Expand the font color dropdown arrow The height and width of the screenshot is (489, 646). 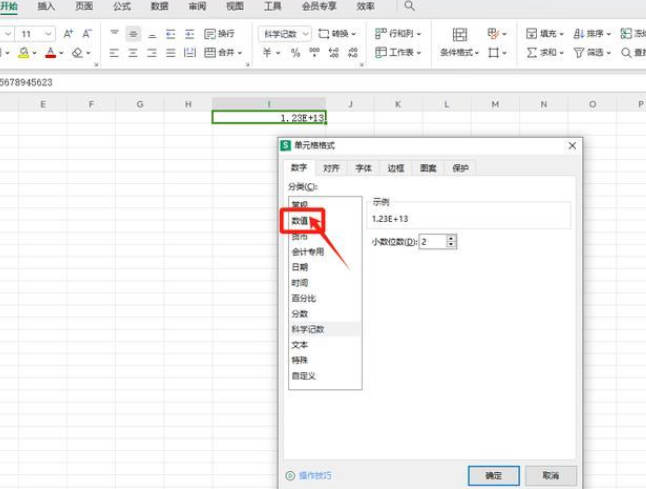click(x=61, y=53)
